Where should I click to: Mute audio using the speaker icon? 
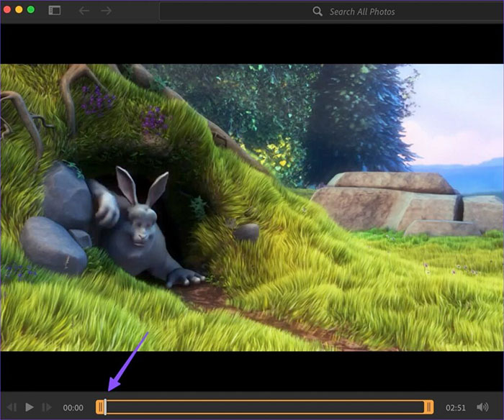click(x=482, y=407)
